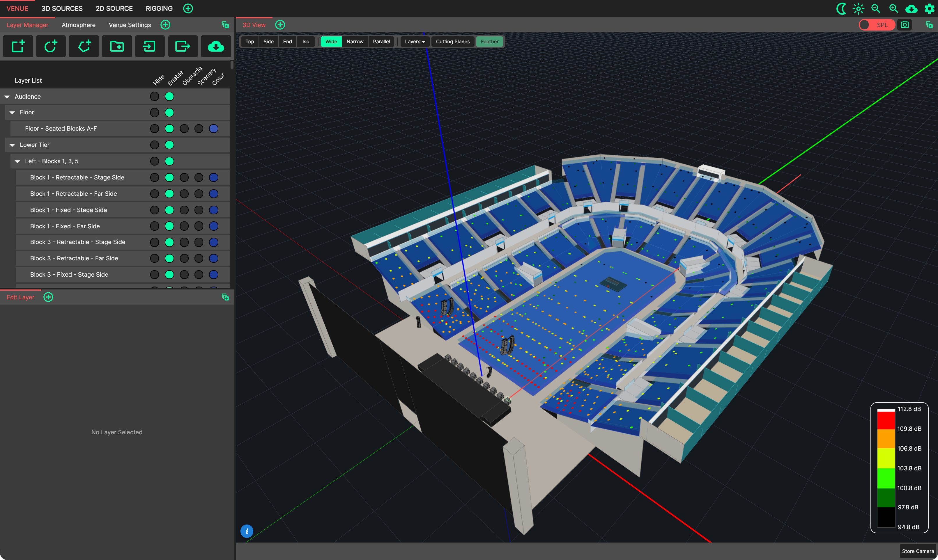Collapse Left - Blocks 1, 3, 5 group
The width and height of the screenshot is (938, 560).
click(x=17, y=161)
